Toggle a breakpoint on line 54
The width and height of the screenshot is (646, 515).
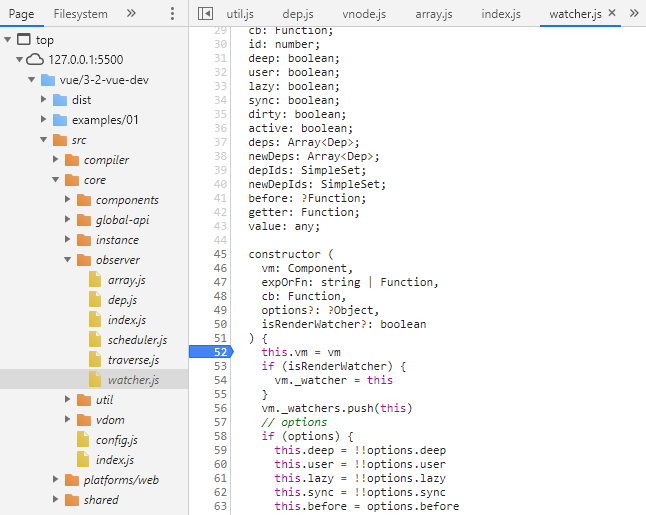click(x=220, y=380)
